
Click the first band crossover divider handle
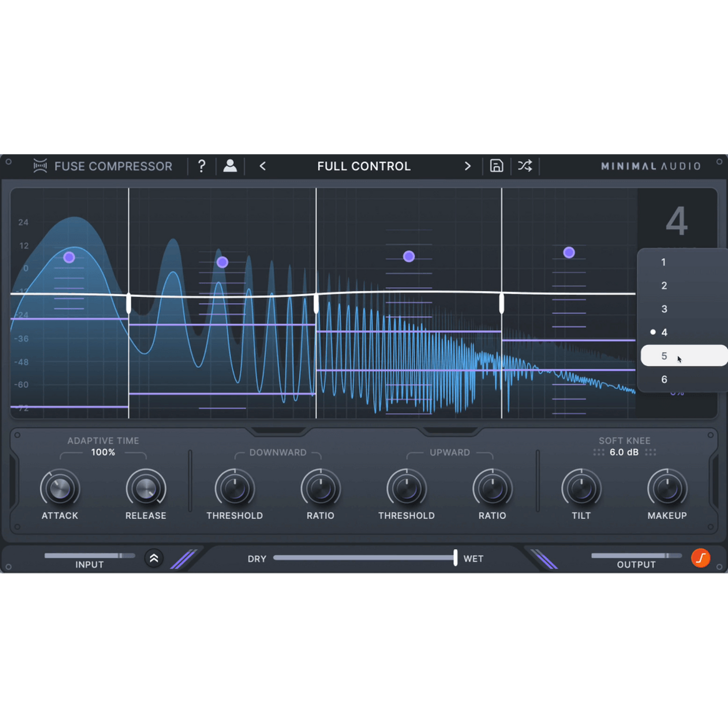[x=129, y=304]
